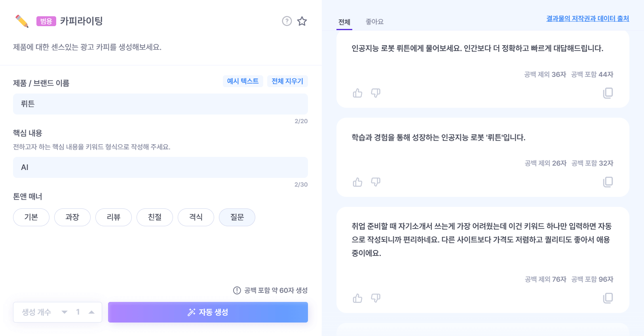Open the 결과물의 저작권과 데이터 출처 link
This screenshot has height=336, width=644.
(x=588, y=19)
